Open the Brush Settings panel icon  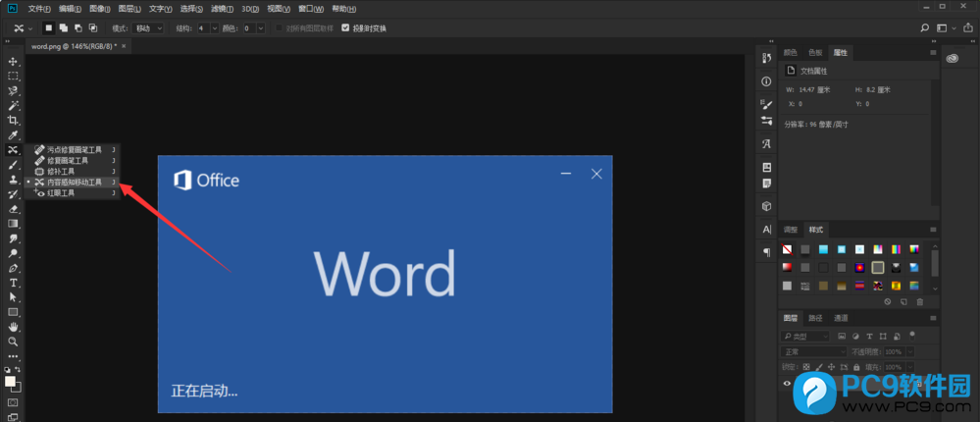click(767, 104)
